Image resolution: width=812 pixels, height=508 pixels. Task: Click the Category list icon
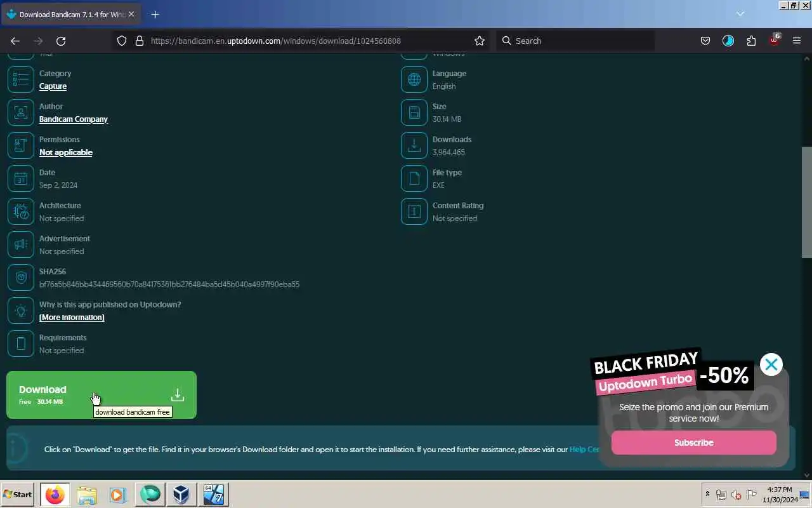[x=20, y=79]
